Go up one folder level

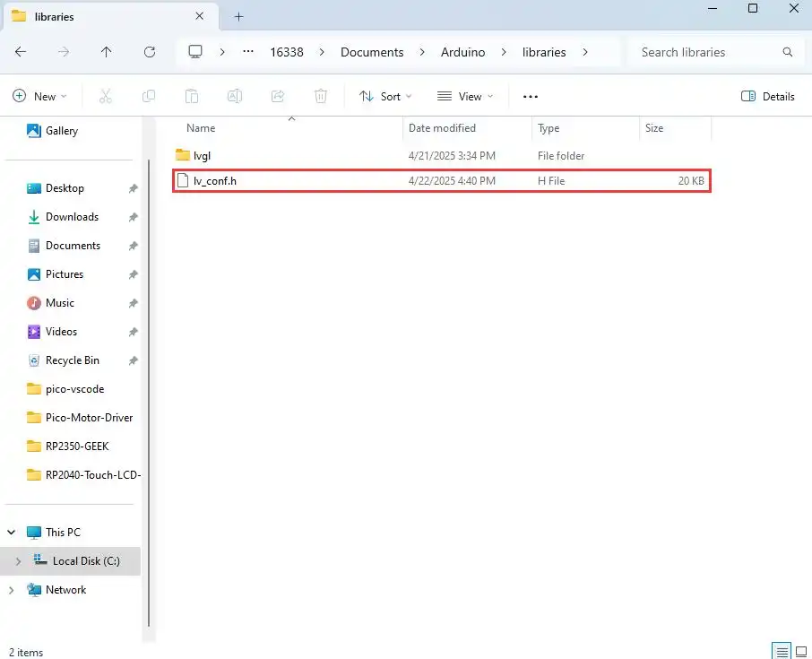pyautogui.click(x=107, y=52)
